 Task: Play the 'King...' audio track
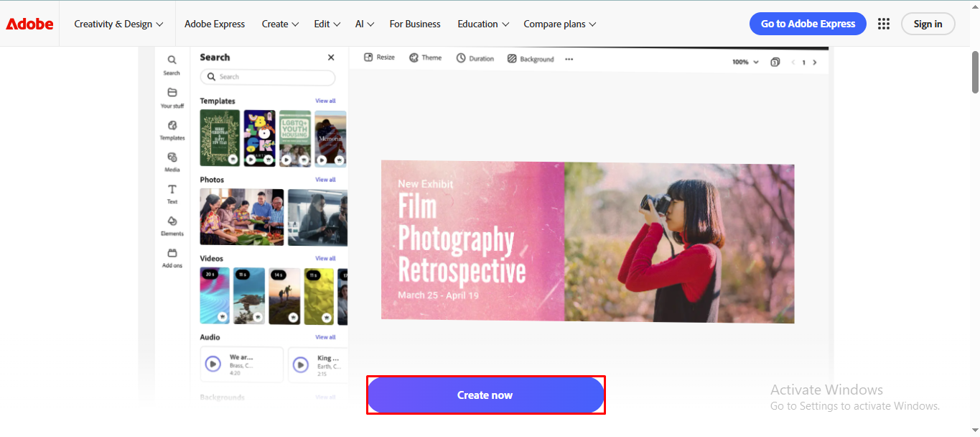tap(300, 364)
